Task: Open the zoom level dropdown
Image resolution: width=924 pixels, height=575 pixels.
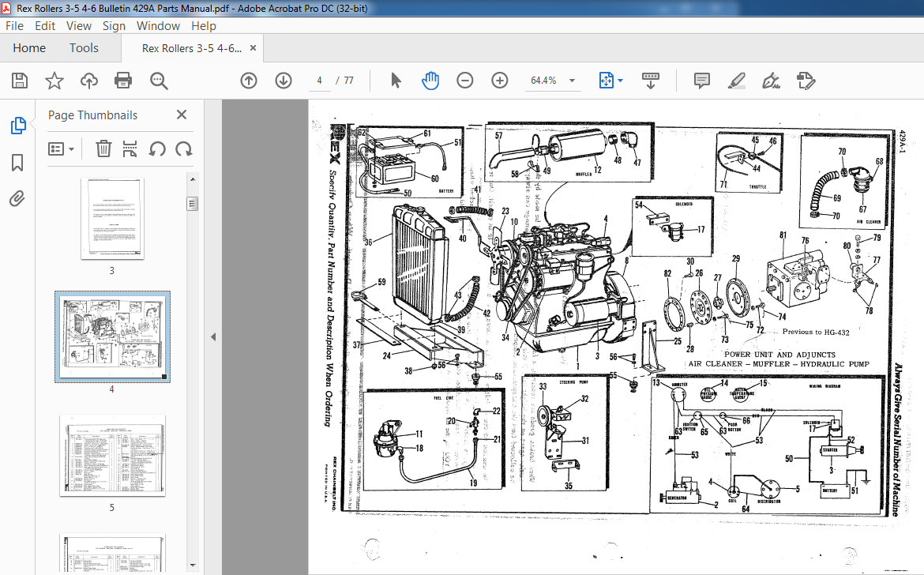Action: (572, 81)
